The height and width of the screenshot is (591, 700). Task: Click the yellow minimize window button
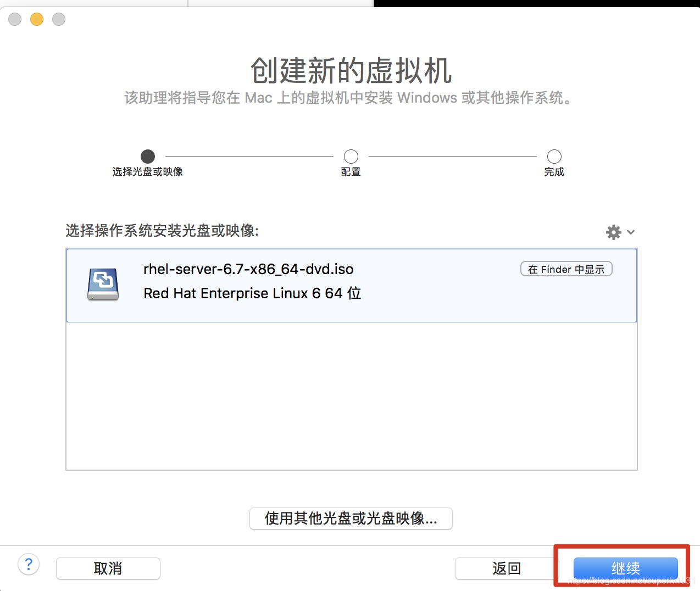(x=37, y=19)
